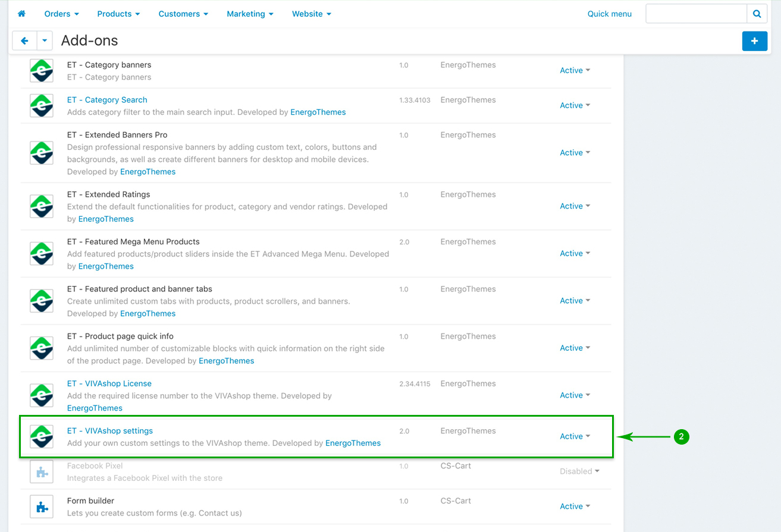
Task: Click the ET - Category banners title
Action: pyautogui.click(x=109, y=65)
